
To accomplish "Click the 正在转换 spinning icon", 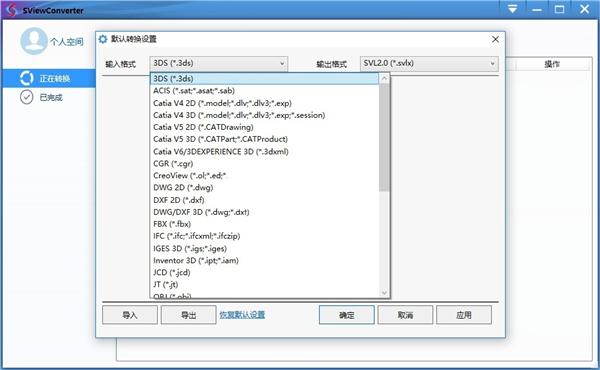I will [x=26, y=78].
